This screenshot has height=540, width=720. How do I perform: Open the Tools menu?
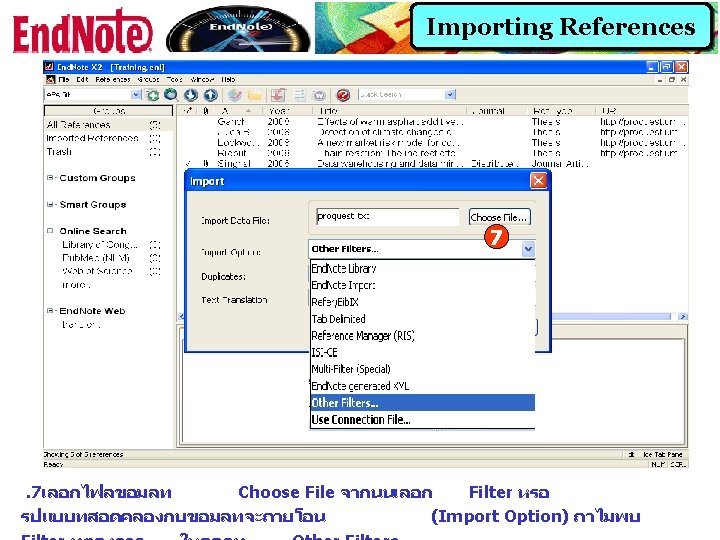tap(174, 79)
